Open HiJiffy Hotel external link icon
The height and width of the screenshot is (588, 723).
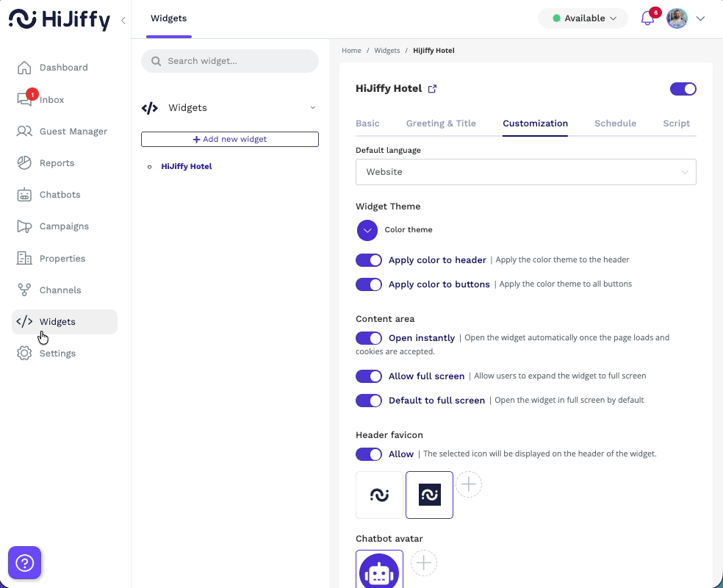[432, 89]
